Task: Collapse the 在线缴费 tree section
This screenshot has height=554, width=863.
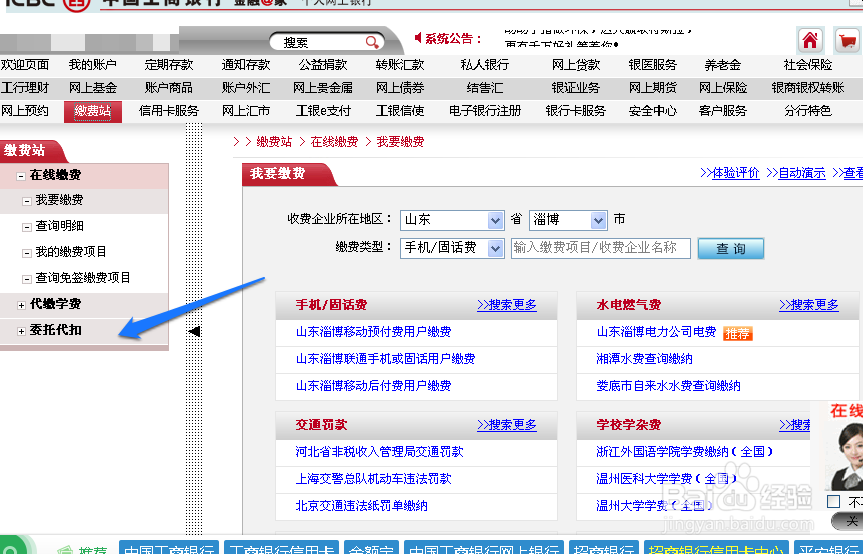Action: (x=21, y=176)
